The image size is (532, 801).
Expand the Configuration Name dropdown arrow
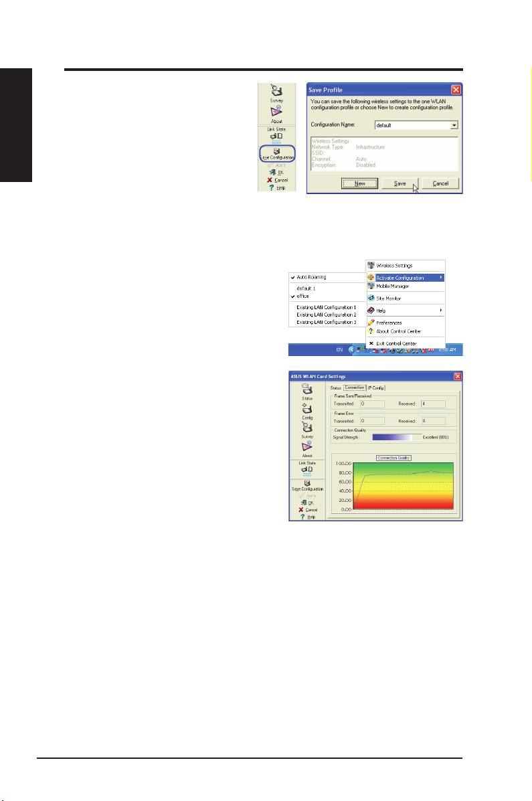(454, 125)
